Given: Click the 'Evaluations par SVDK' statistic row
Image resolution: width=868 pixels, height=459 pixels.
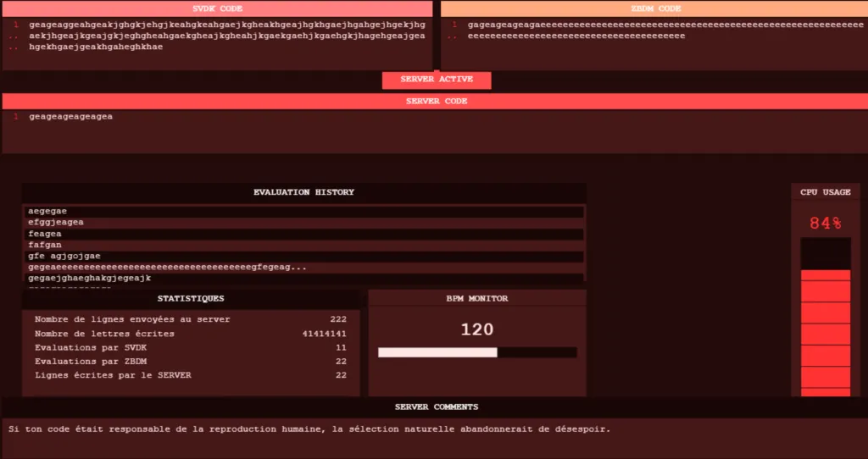Looking at the screenshot, I should (x=191, y=348).
